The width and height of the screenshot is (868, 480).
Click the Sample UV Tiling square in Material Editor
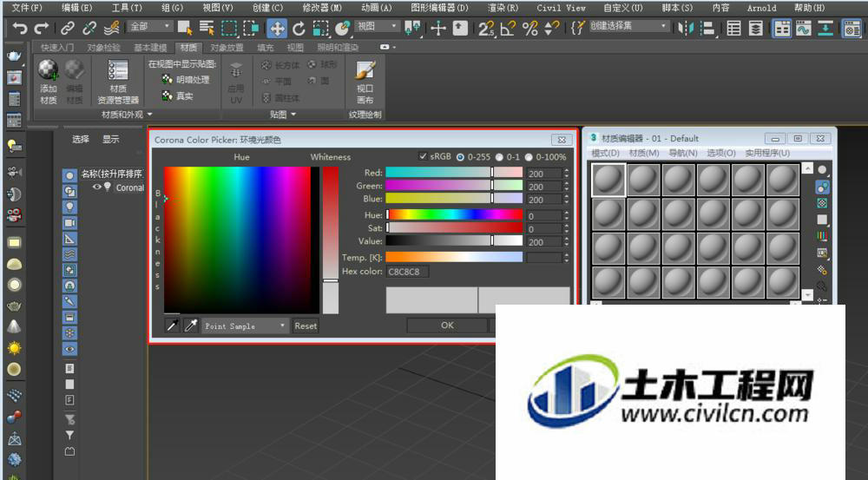822,220
